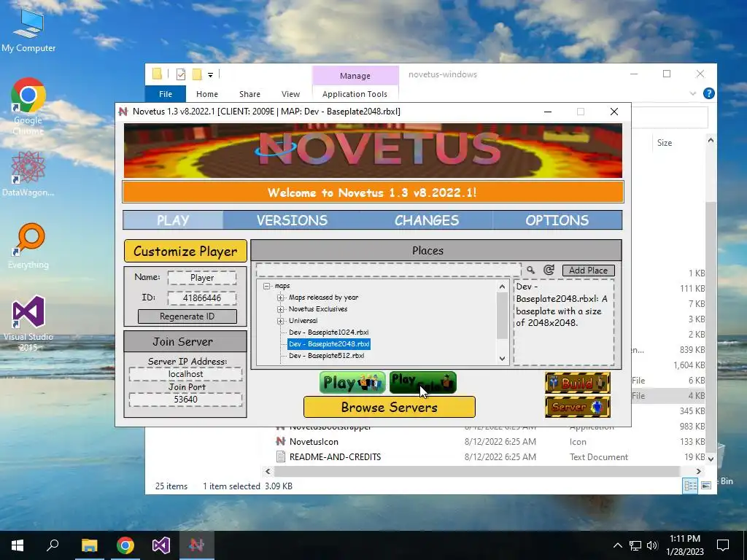Open Explorer quick access toolbar dropdown
747x560 pixels.
(210, 74)
